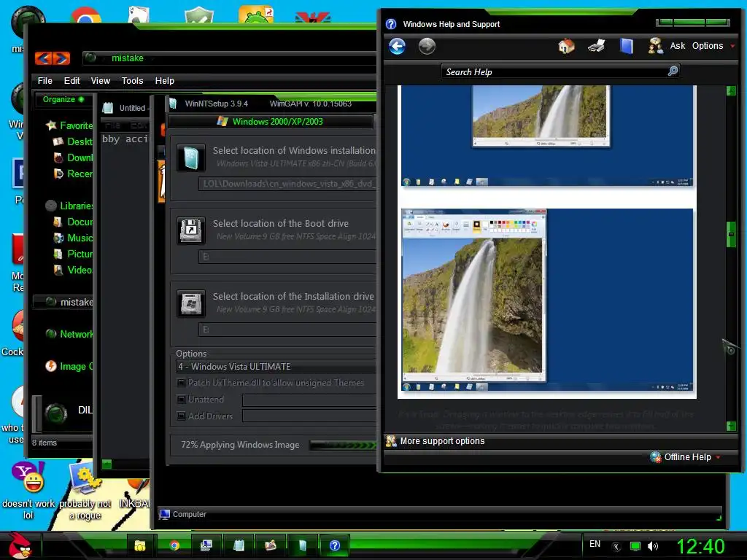Open Windows Help taskbar button
Image resolution: width=747 pixels, height=560 pixels.
(x=334, y=545)
